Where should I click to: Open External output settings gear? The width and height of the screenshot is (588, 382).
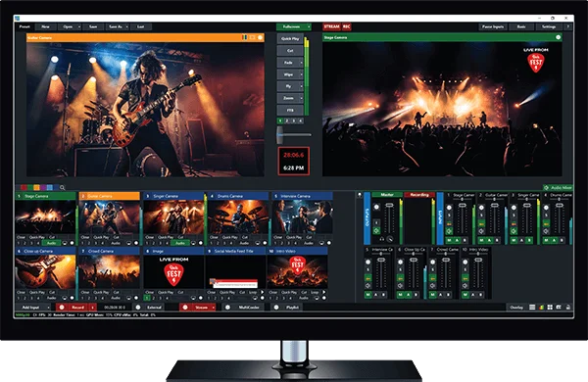pyautogui.click(x=138, y=307)
